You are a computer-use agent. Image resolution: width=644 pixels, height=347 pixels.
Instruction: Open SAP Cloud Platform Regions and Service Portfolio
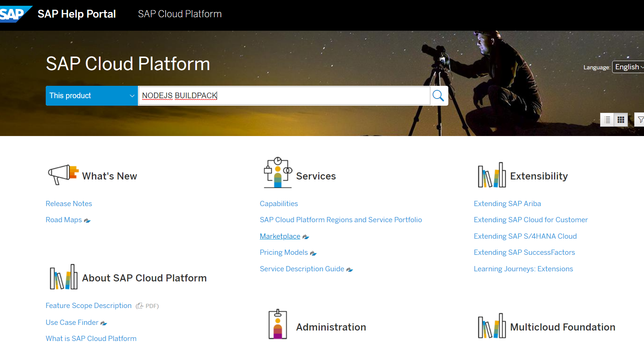[341, 220]
